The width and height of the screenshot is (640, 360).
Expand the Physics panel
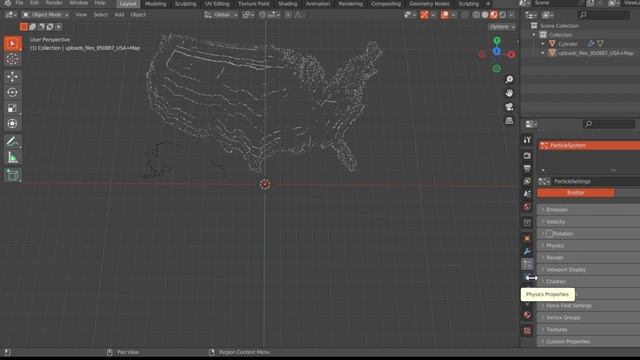588,246
